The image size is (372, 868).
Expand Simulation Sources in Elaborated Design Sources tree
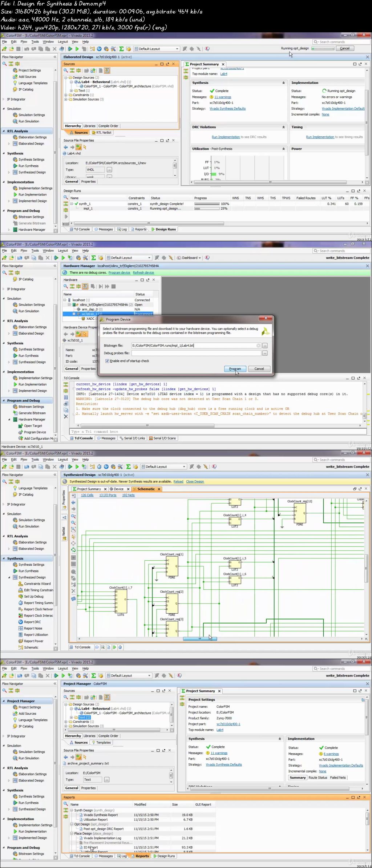66,99
